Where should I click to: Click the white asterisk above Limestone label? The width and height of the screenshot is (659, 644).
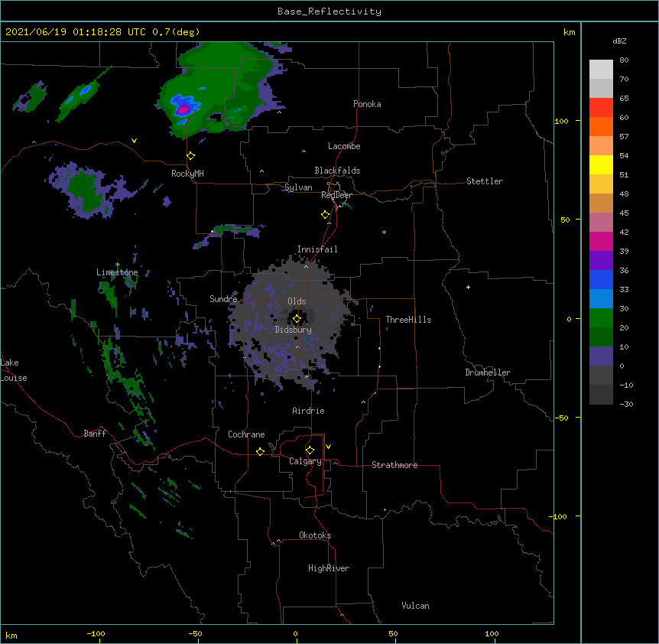[x=118, y=265]
